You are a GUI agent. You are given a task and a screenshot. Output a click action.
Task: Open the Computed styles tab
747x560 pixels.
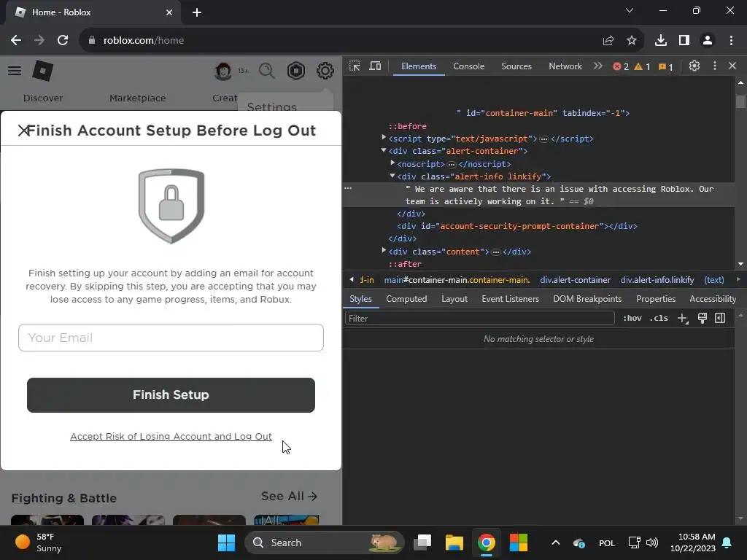click(x=406, y=298)
